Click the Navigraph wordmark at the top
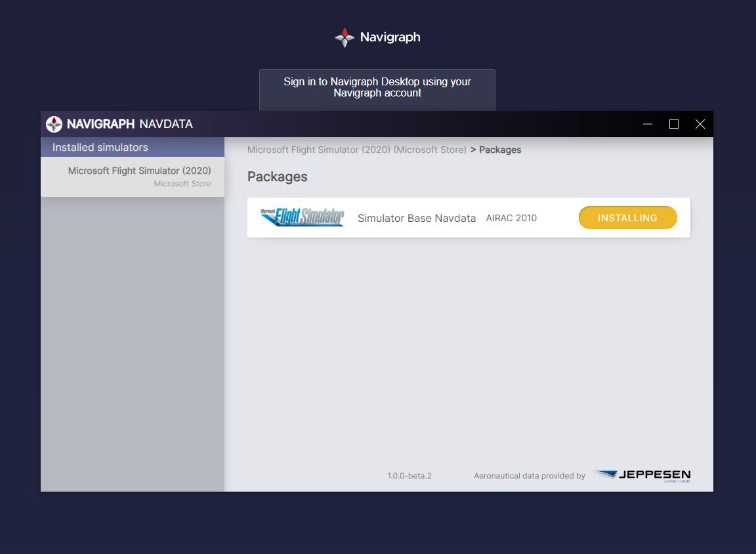The image size is (756, 554). click(390, 37)
